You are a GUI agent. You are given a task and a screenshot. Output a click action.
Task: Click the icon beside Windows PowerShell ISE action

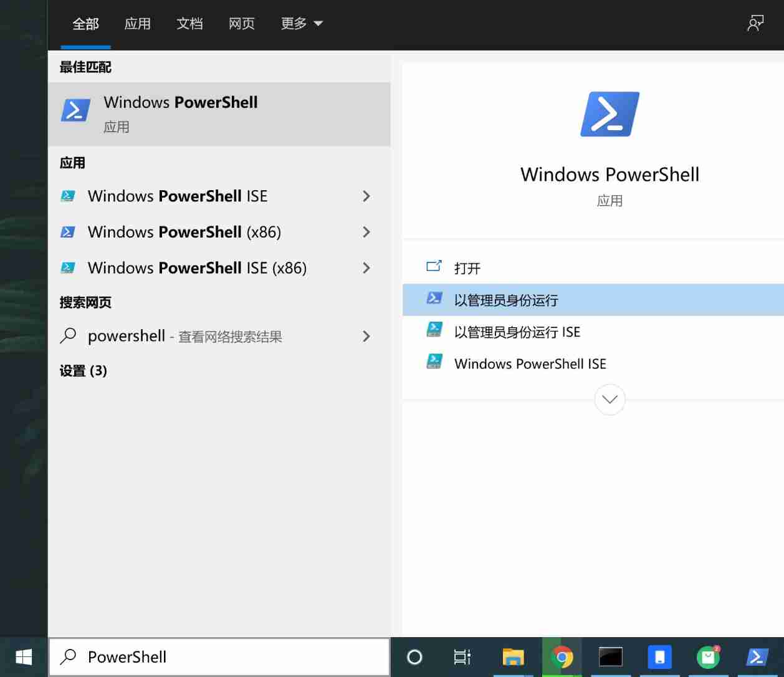click(x=434, y=362)
